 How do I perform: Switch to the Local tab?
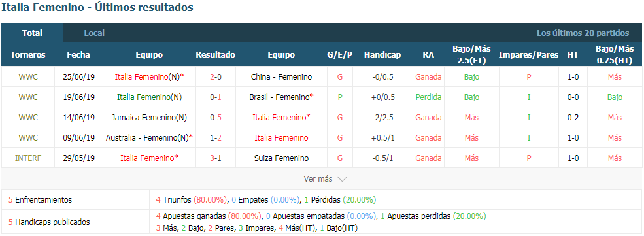click(x=94, y=33)
